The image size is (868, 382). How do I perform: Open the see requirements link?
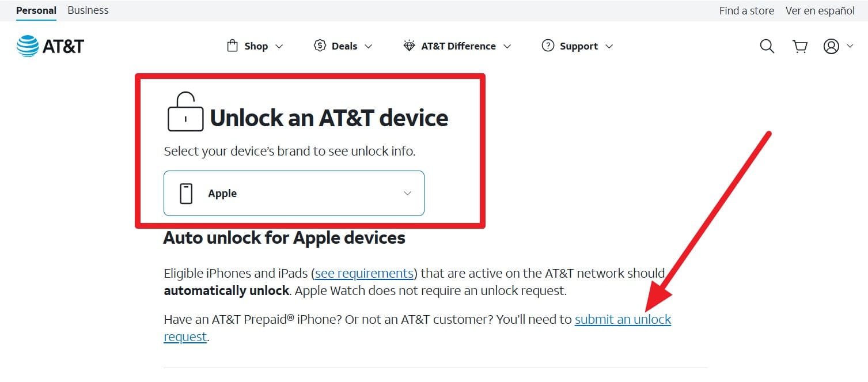pyautogui.click(x=363, y=273)
